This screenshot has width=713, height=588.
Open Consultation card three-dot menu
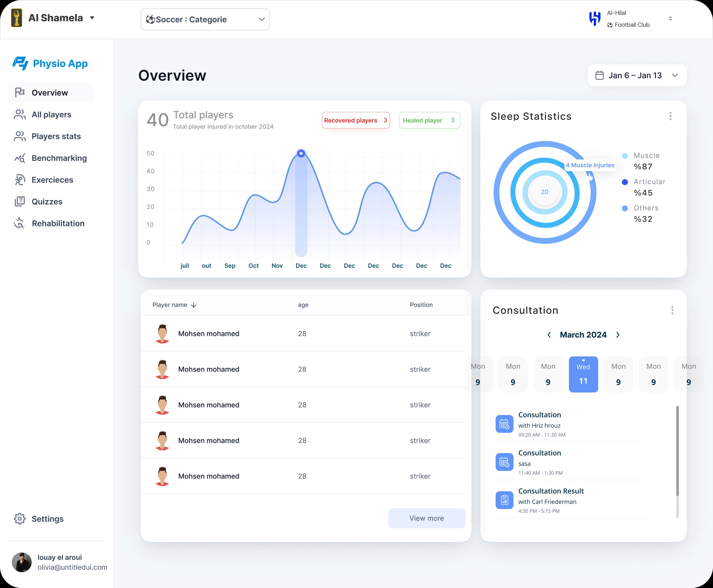(x=672, y=310)
